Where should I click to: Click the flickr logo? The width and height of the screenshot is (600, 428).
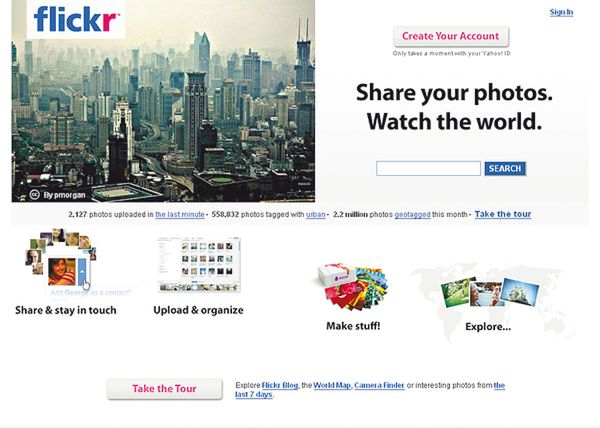pos(76,19)
